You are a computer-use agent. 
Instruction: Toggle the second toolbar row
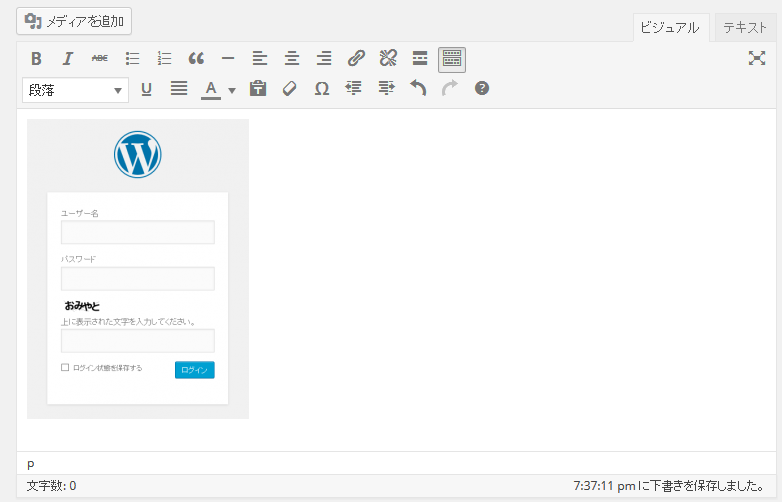pos(452,58)
